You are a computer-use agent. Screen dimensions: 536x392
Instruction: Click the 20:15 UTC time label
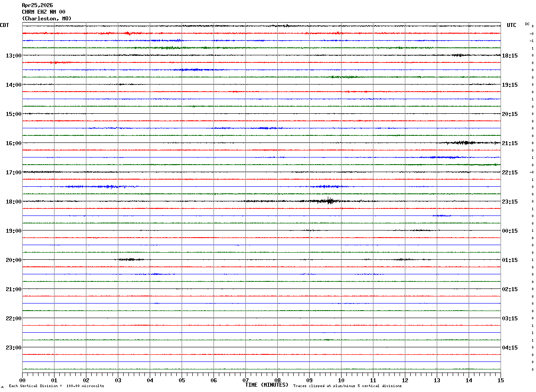click(x=510, y=114)
